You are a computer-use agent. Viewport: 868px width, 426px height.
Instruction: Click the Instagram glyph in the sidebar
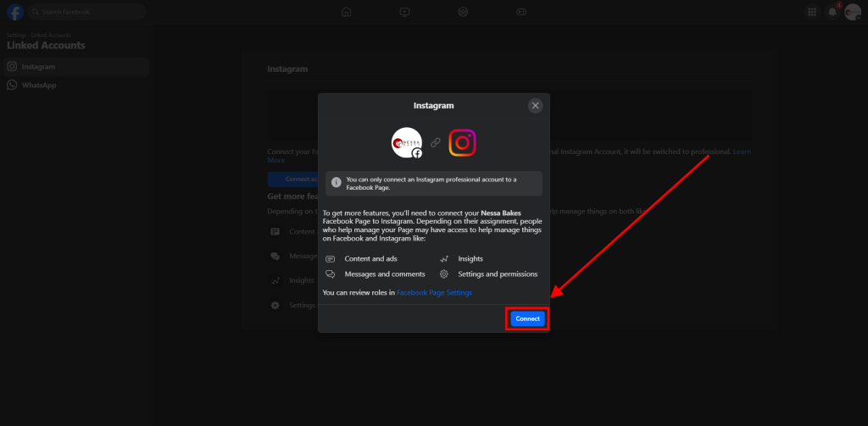click(12, 67)
